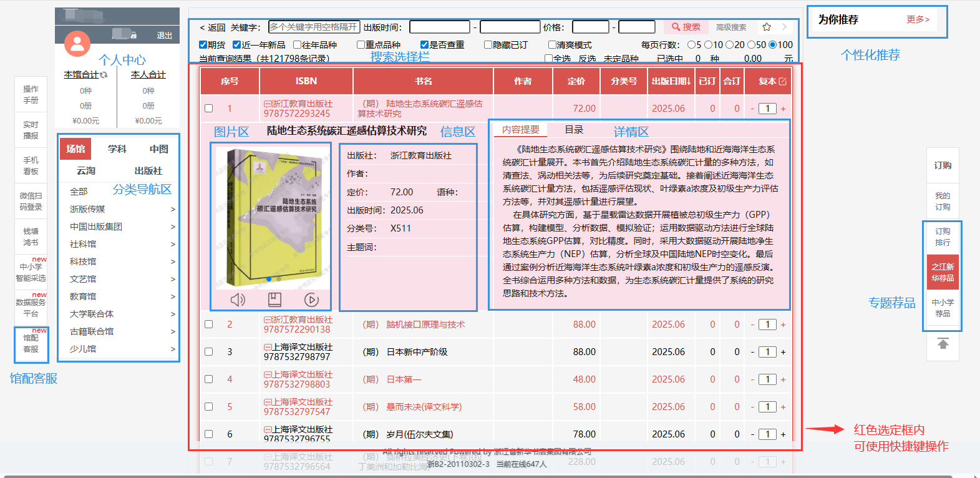This screenshot has width=980, height=478.
Task: Open the 学科 navigation tab
Action: (117, 149)
